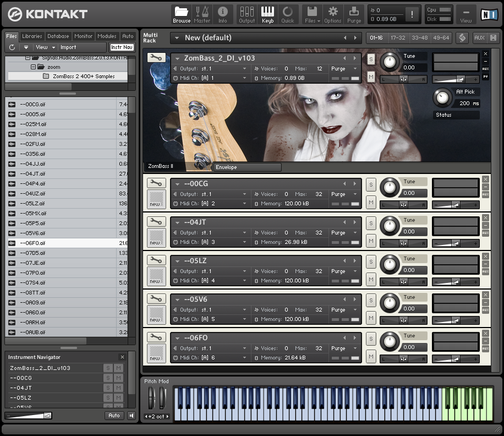Click the 'new' icon of --05V6 instrument
The height and width of the screenshot is (436, 504).
click(156, 314)
